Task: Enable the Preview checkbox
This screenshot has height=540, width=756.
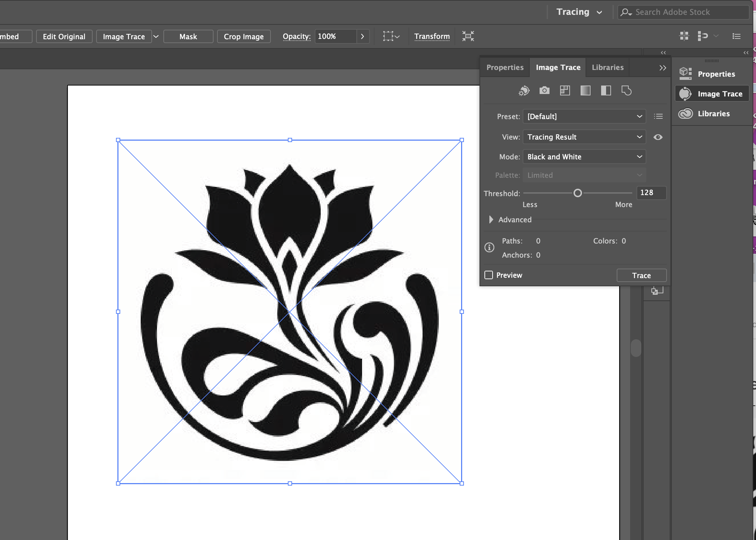Action: pos(489,275)
